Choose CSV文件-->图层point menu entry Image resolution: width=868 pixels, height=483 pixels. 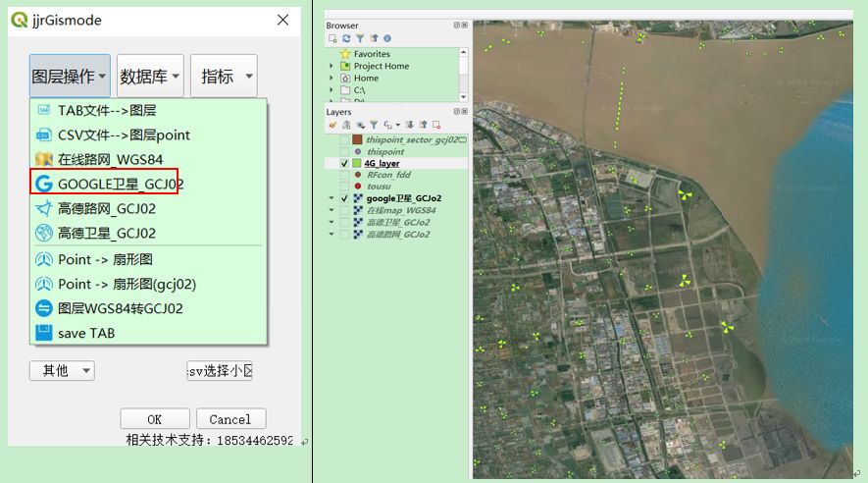(x=148, y=134)
